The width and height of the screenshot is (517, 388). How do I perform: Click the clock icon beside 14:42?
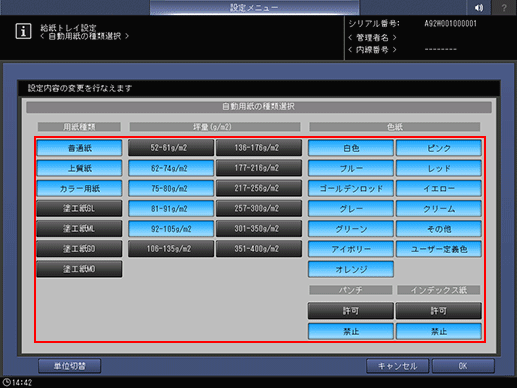[6, 382]
